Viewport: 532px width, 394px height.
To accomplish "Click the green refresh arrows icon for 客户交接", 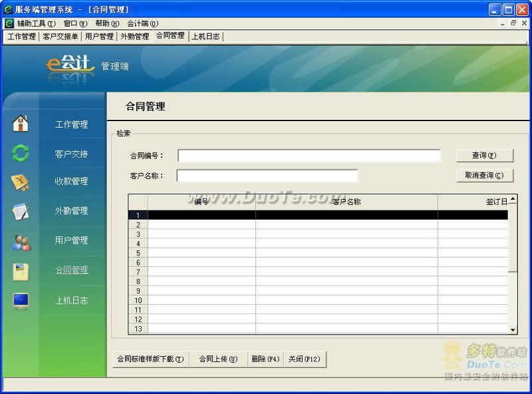I will 21,153.
